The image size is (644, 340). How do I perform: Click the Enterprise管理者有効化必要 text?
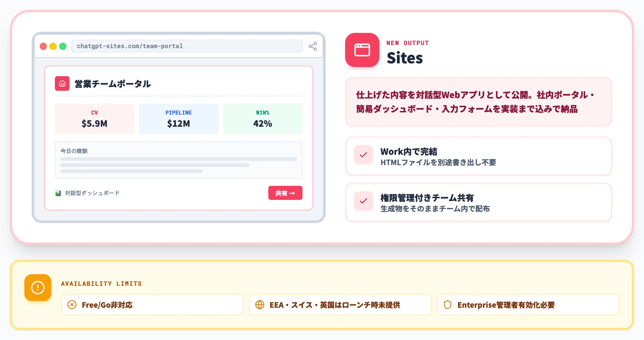tap(506, 305)
